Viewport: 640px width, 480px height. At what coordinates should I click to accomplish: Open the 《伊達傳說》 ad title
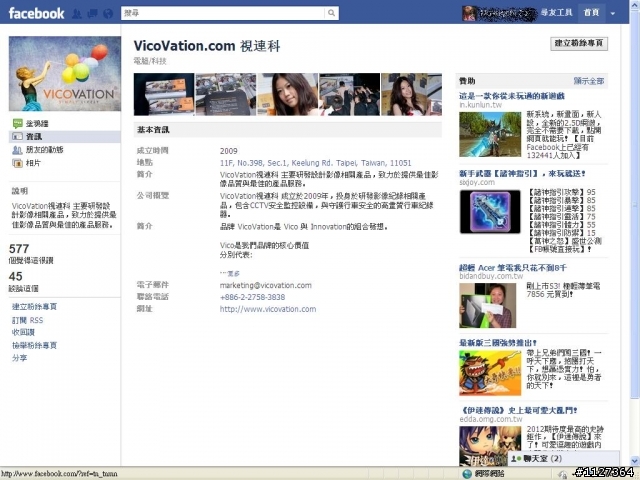click(x=519, y=410)
